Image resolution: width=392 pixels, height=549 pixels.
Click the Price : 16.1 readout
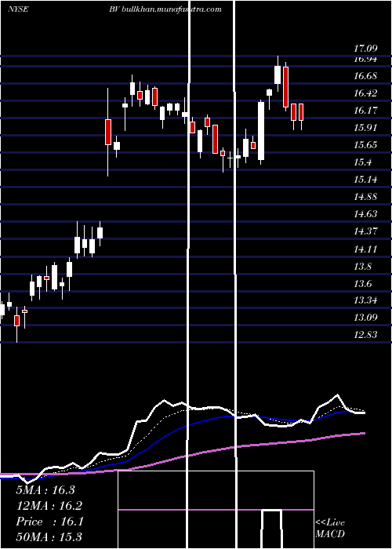(49, 522)
